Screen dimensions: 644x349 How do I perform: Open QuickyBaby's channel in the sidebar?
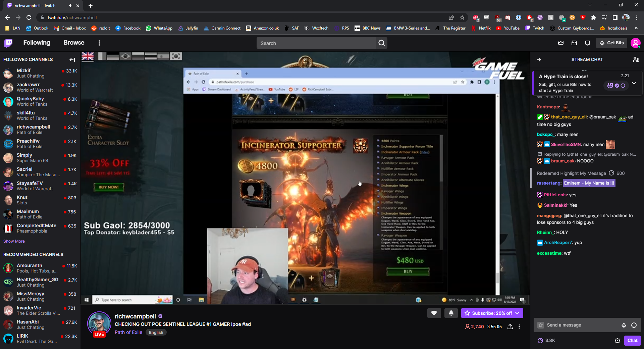coord(40,101)
